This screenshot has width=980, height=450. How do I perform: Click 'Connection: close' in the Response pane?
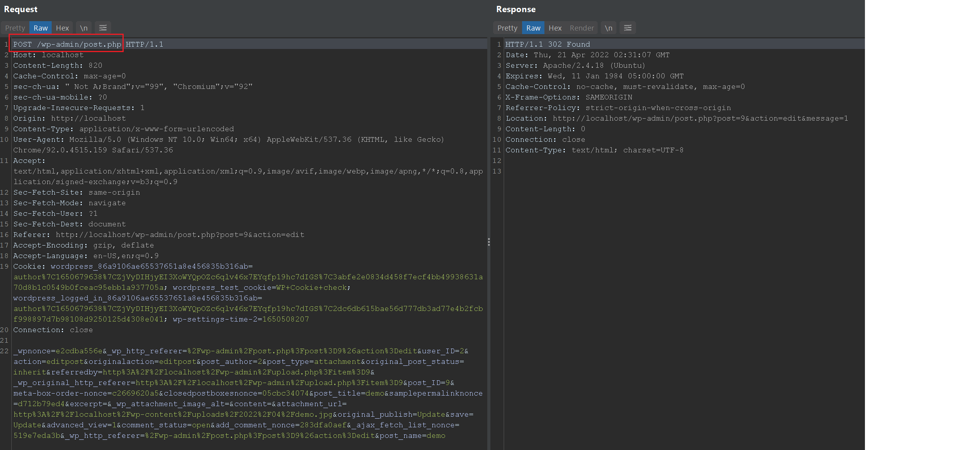pyautogui.click(x=546, y=139)
